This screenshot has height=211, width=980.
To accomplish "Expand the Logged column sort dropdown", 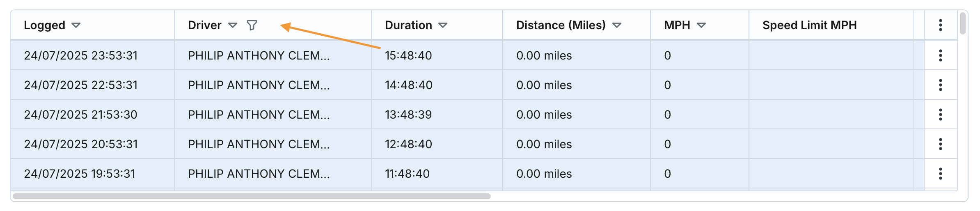I will [76, 25].
